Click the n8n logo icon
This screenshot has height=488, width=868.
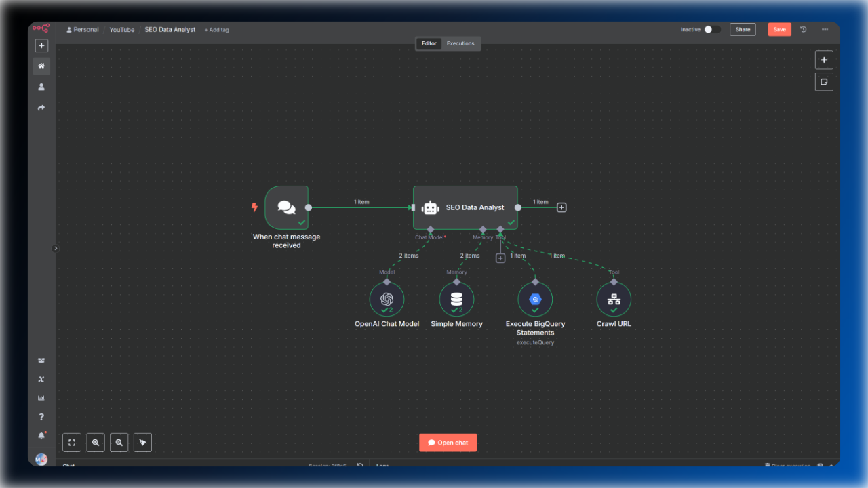41,28
